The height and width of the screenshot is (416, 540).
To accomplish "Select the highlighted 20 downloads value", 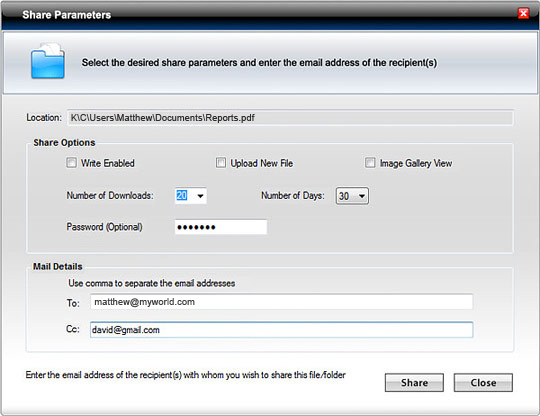I will tap(182, 196).
